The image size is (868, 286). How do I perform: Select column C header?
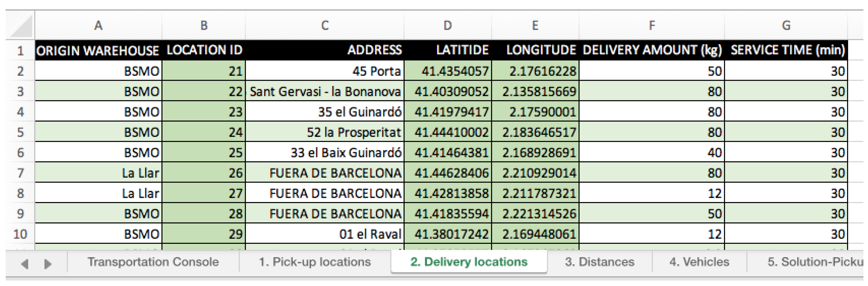(324, 25)
